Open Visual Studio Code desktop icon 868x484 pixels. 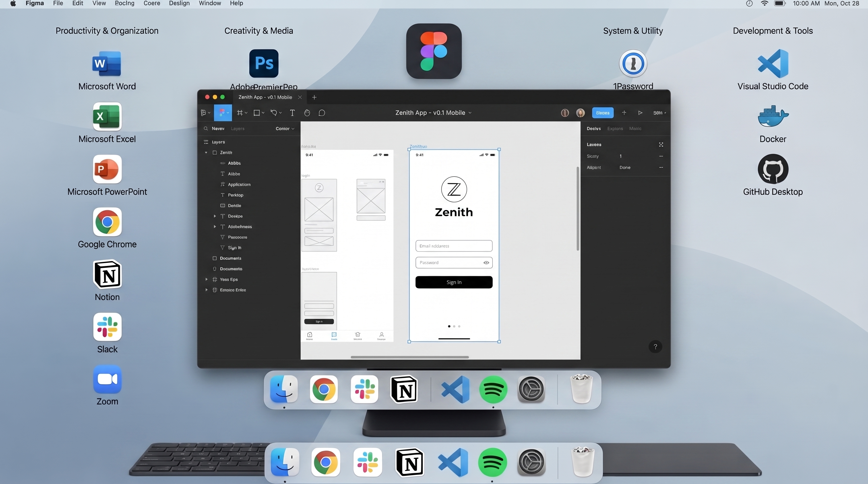773,63
